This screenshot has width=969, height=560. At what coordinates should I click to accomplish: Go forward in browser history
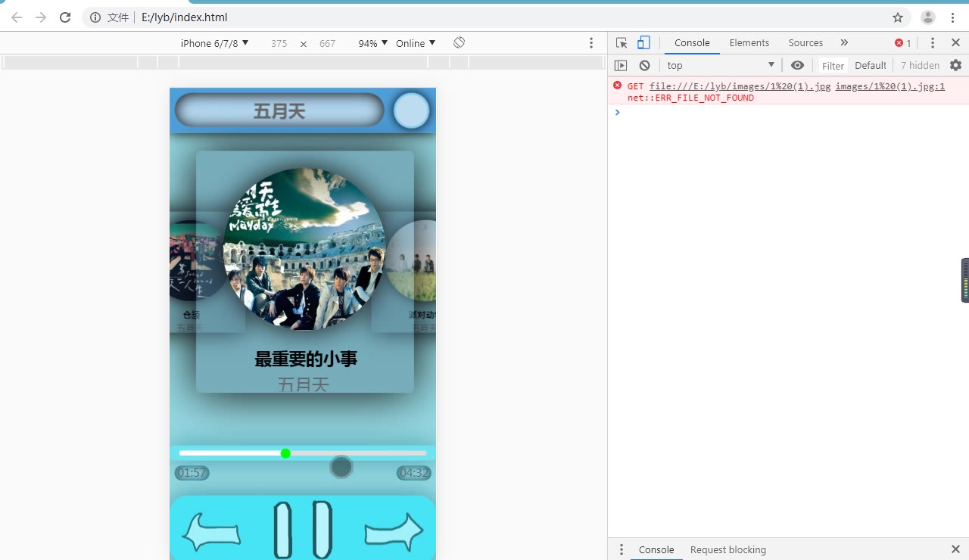(41, 17)
